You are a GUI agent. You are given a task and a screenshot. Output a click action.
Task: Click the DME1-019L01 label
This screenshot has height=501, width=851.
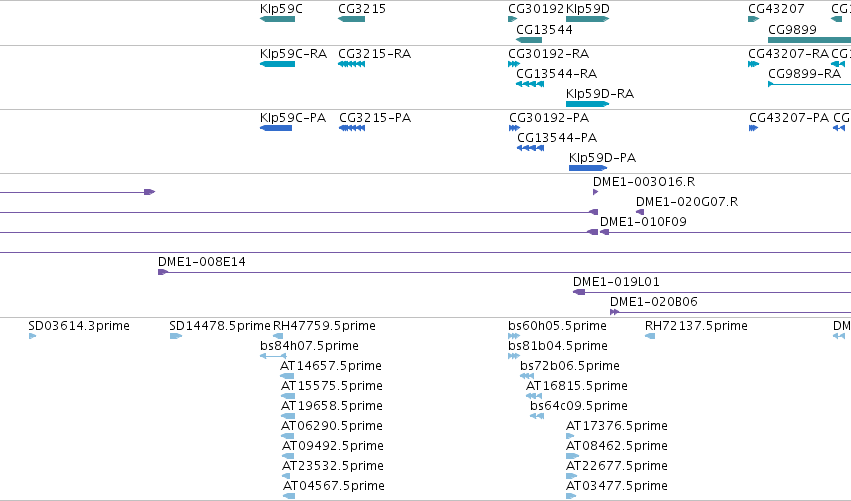click(x=616, y=282)
